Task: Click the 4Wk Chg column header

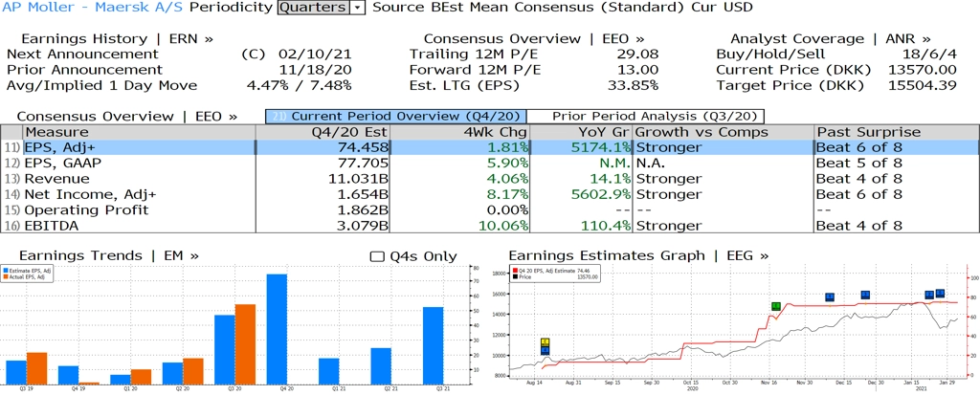Action: [459, 133]
